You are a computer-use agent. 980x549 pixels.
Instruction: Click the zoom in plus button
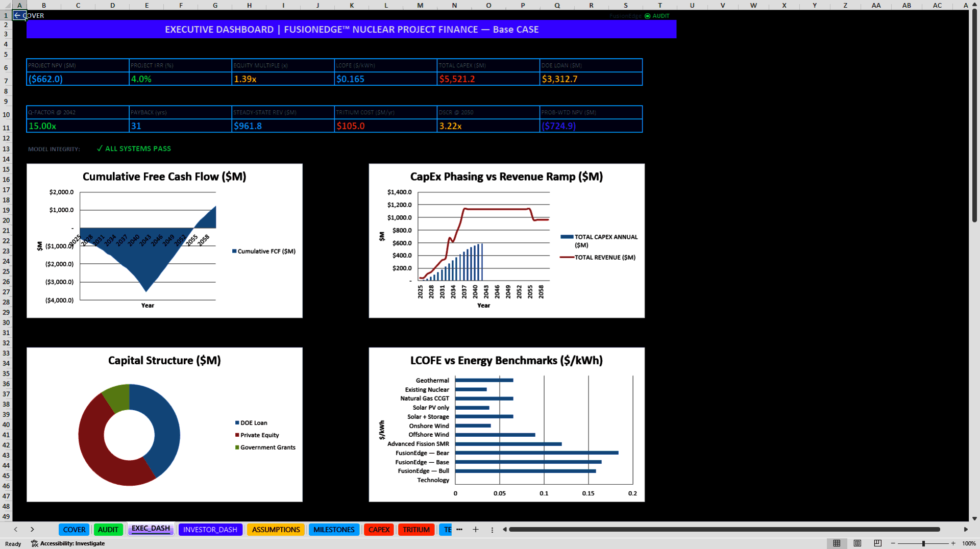(953, 543)
